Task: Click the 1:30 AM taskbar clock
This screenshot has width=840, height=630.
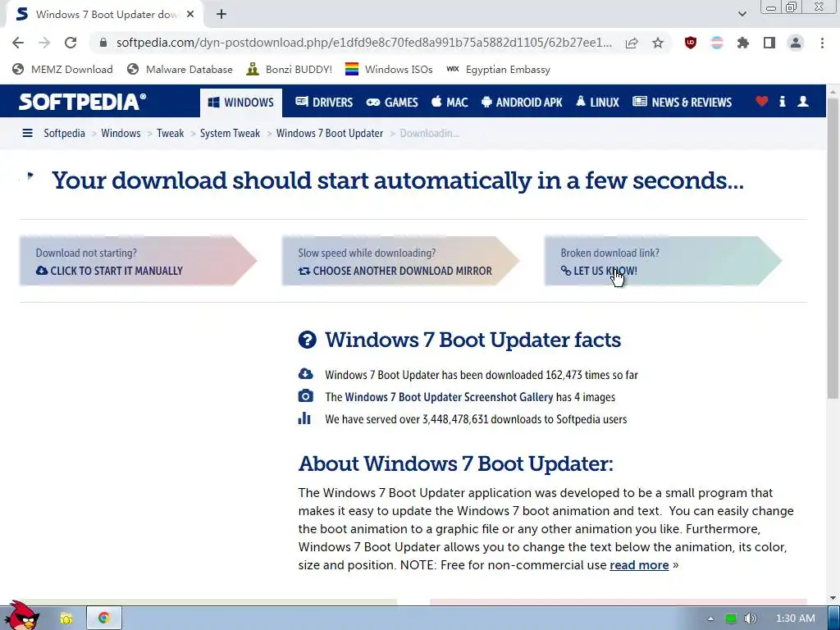Action: pyautogui.click(x=796, y=619)
